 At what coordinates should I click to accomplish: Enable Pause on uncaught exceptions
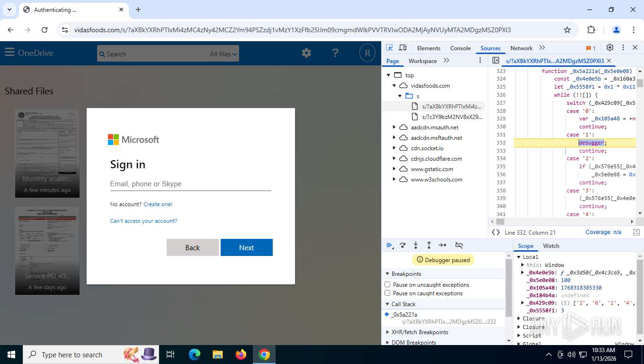(x=387, y=284)
